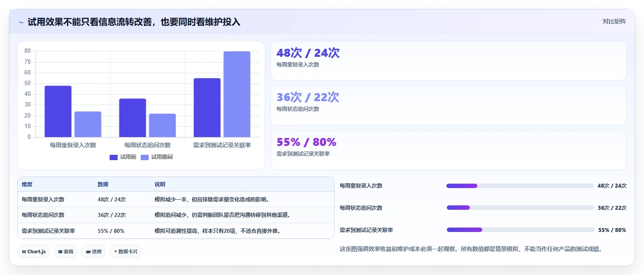Click the 55% / 80% value beside progress bar
The height and width of the screenshot is (275, 644).
coord(612,230)
